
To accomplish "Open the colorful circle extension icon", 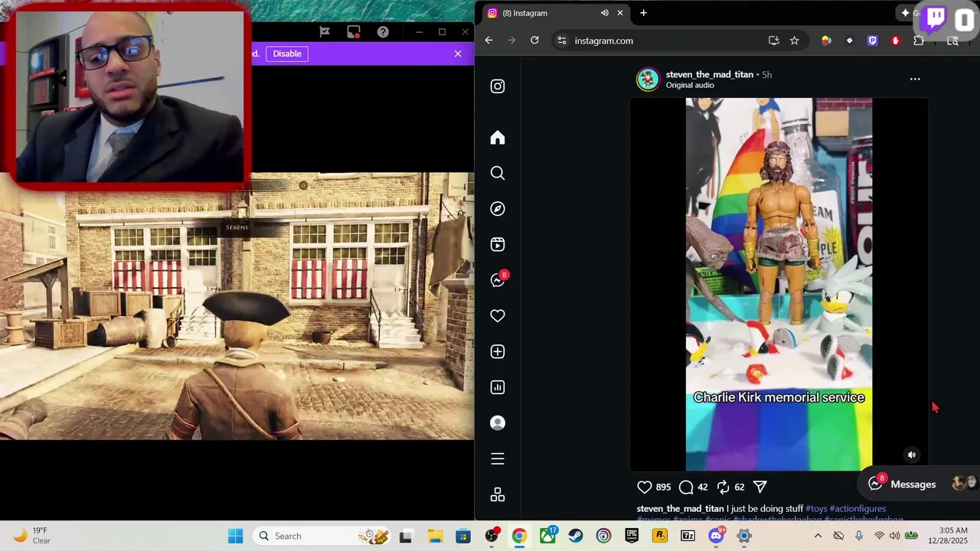I will (x=826, y=41).
